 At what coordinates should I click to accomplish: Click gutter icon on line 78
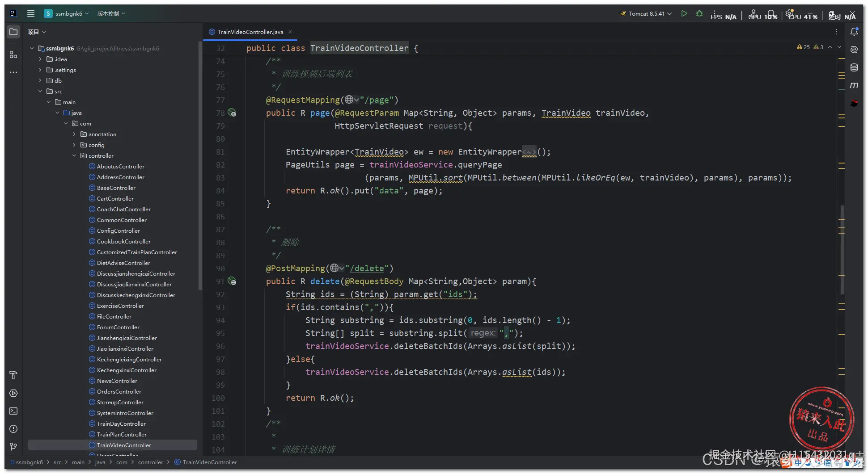coord(232,113)
